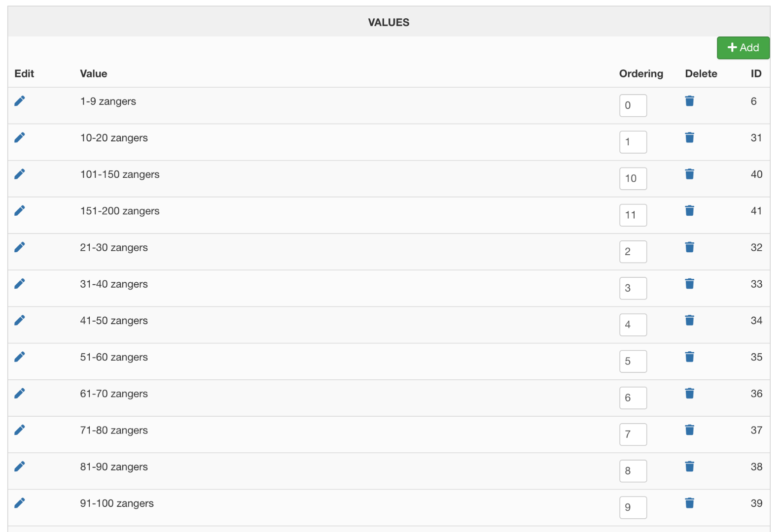The image size is (781, 532).
Task: Delete the "81-90 zangers" value
Action: [689, 466]
